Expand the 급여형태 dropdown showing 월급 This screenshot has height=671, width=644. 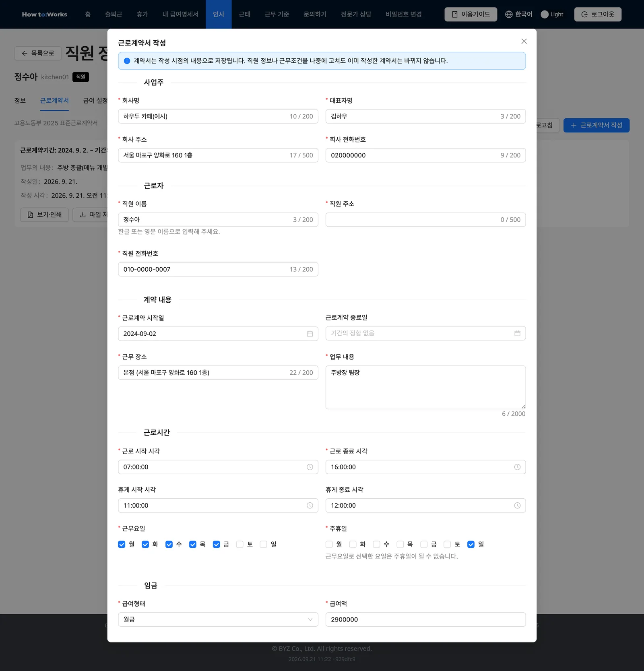click(x=218, y=619)
